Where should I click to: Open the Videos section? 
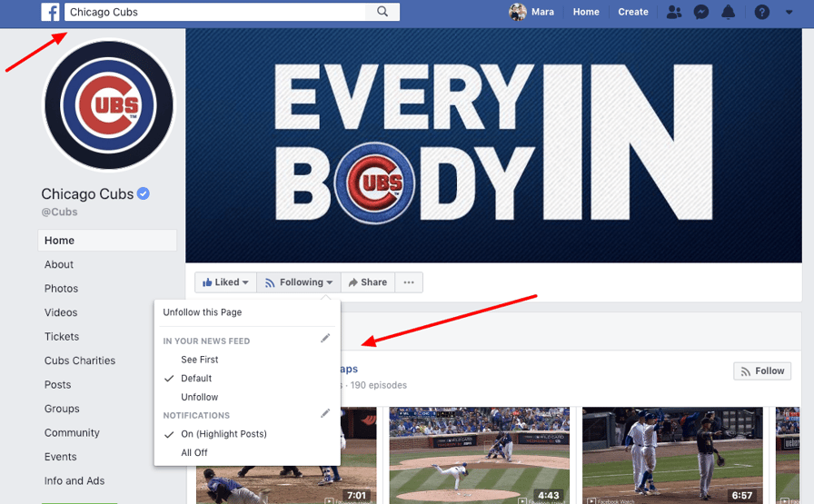pyautogui.click(x=61, y=312)
